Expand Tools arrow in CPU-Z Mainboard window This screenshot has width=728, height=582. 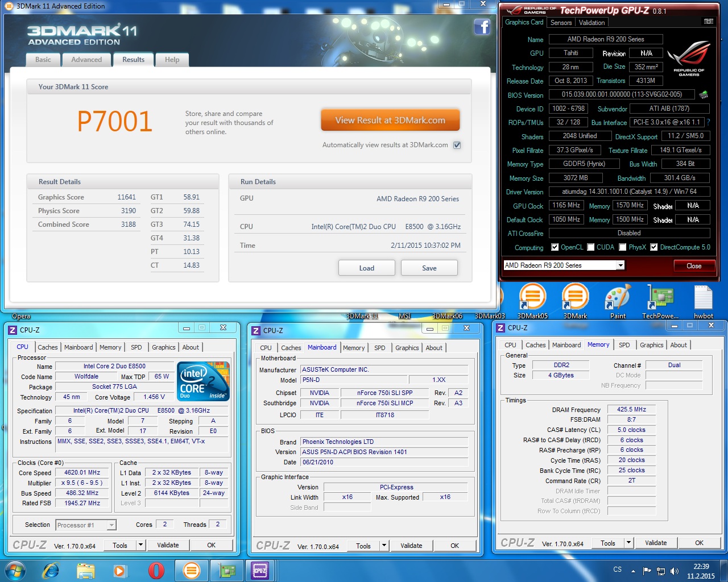click(384, 546)
